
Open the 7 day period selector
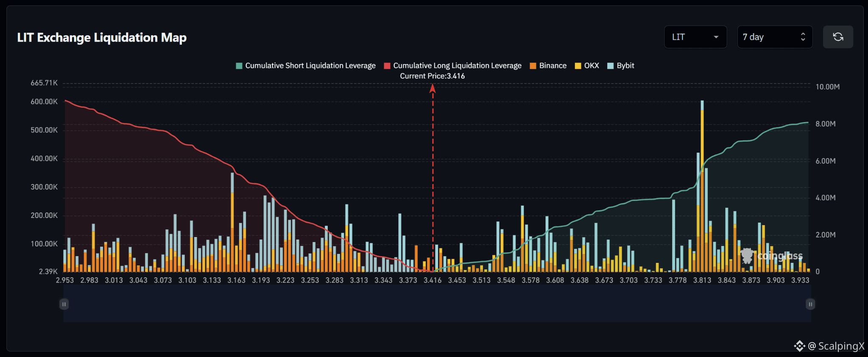click(x=775, y=37)
